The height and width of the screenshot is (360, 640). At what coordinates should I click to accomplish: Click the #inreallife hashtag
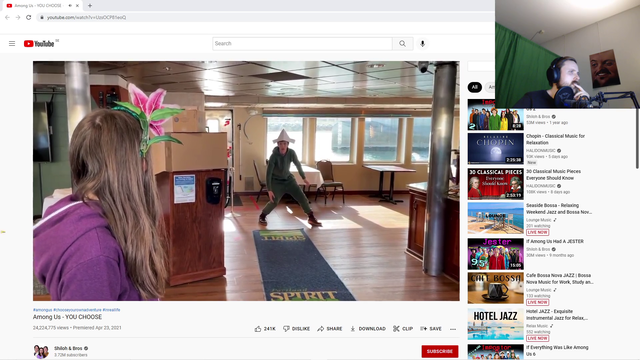[x=111, y=310]
